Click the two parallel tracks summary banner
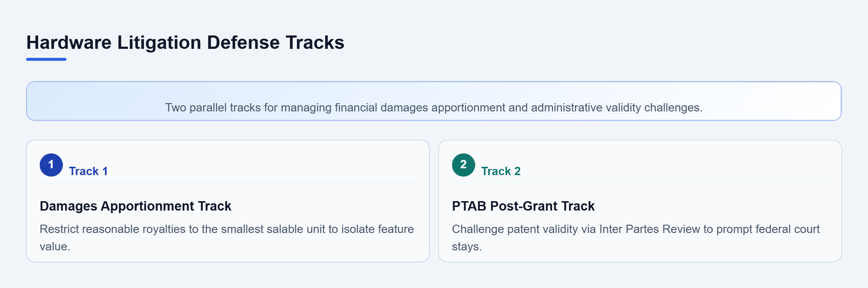 [434, 101]
